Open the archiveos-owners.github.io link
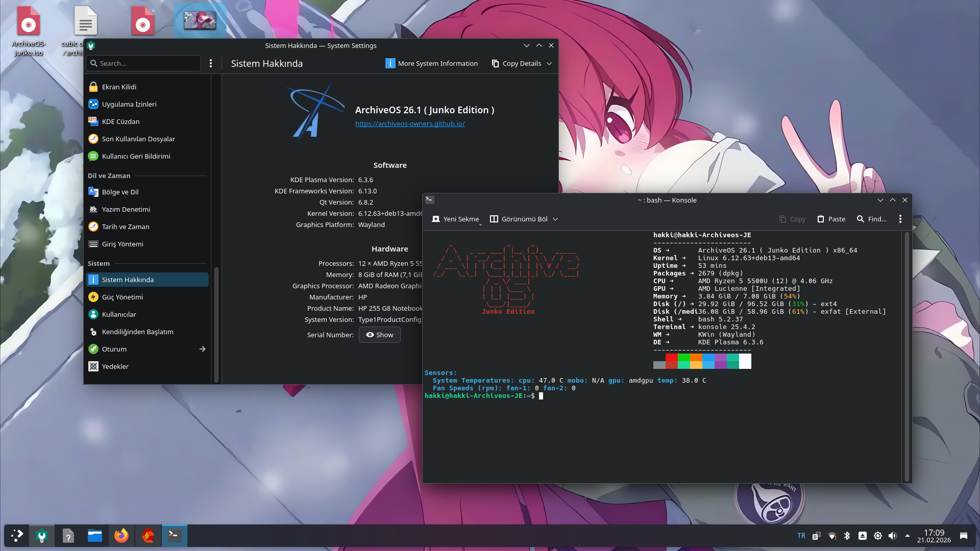This screenshot has height=551, width=980. click(410, 123)
